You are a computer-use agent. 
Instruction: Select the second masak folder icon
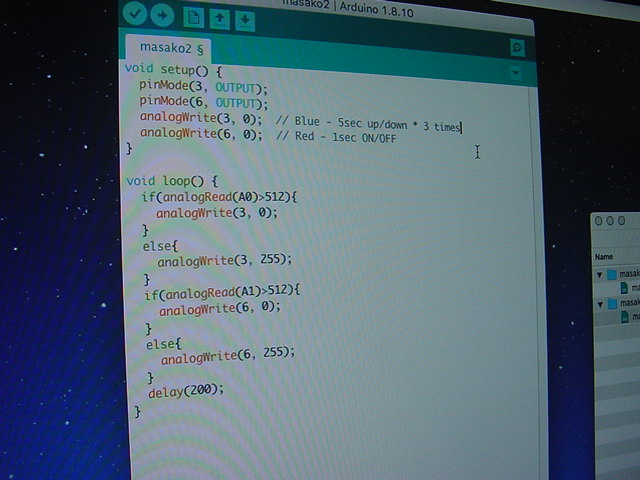click(613, 304)
